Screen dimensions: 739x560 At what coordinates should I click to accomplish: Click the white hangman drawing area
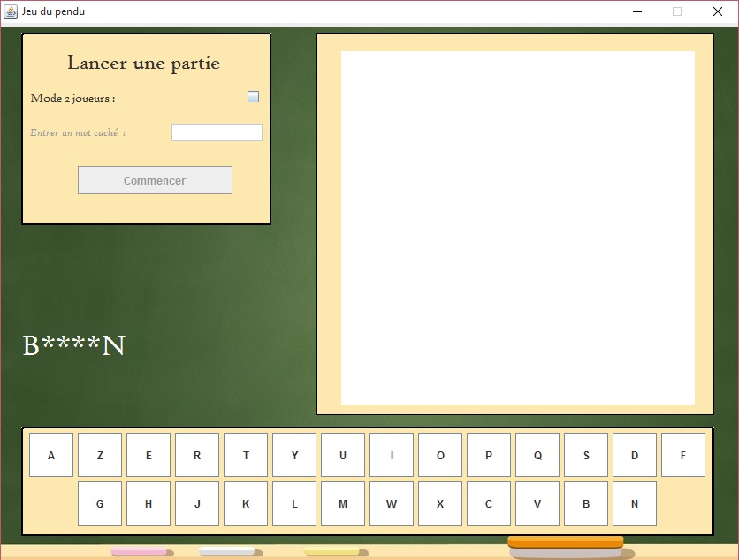pos(517,228)
